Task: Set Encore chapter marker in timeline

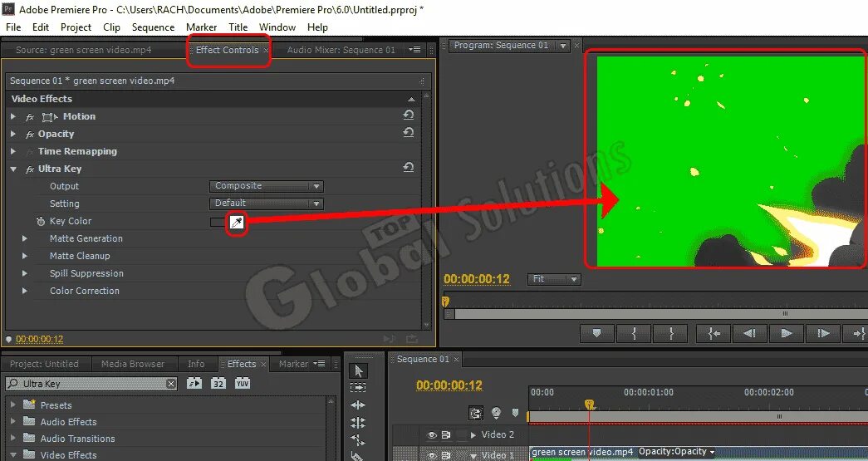Action: (497, 413)
